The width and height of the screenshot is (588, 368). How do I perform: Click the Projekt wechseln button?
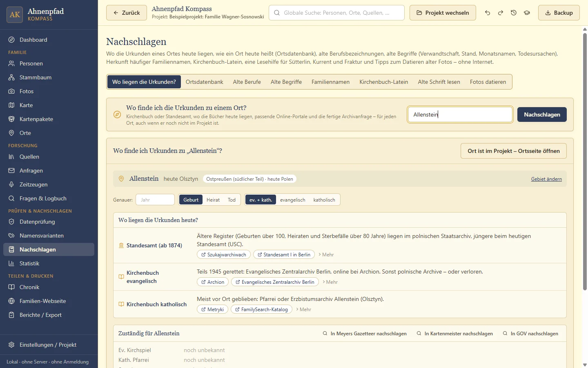click(443, 13)
